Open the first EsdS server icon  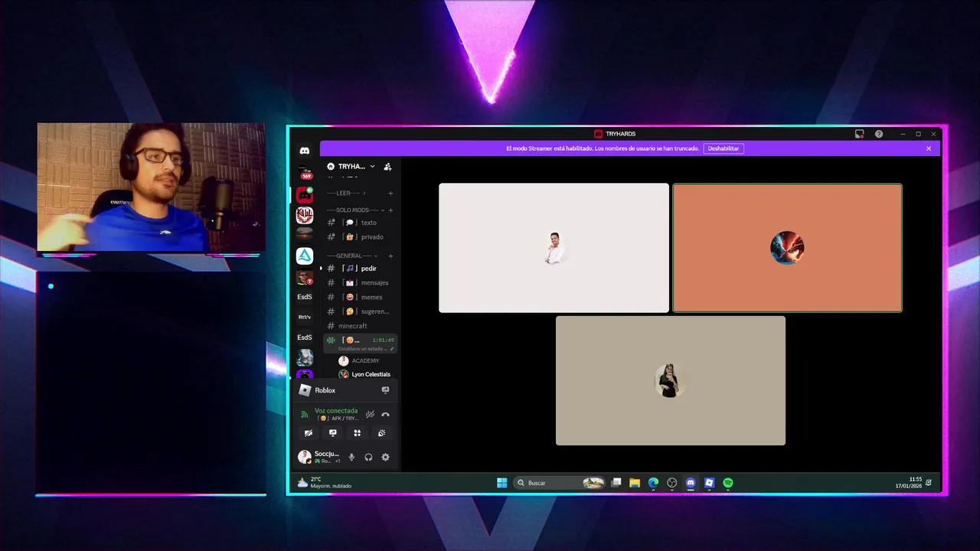[305, 297]
